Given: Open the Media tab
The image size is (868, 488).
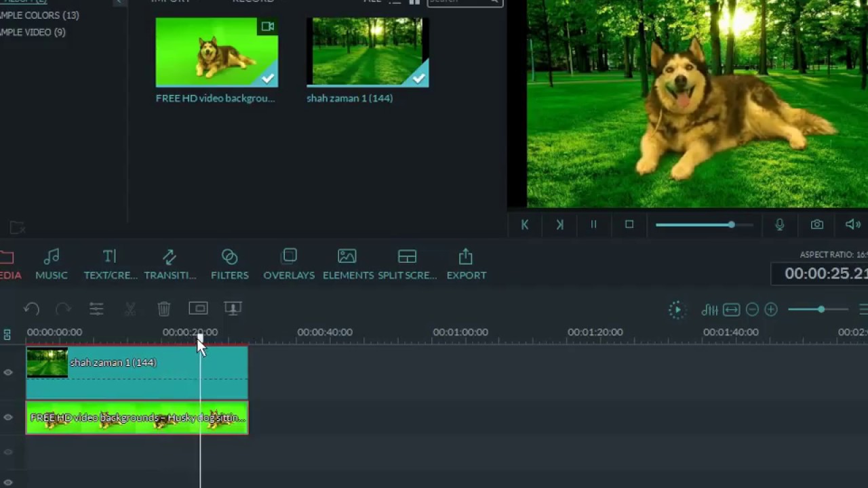Looking at the screenshot, I should (x=9, y=264).
